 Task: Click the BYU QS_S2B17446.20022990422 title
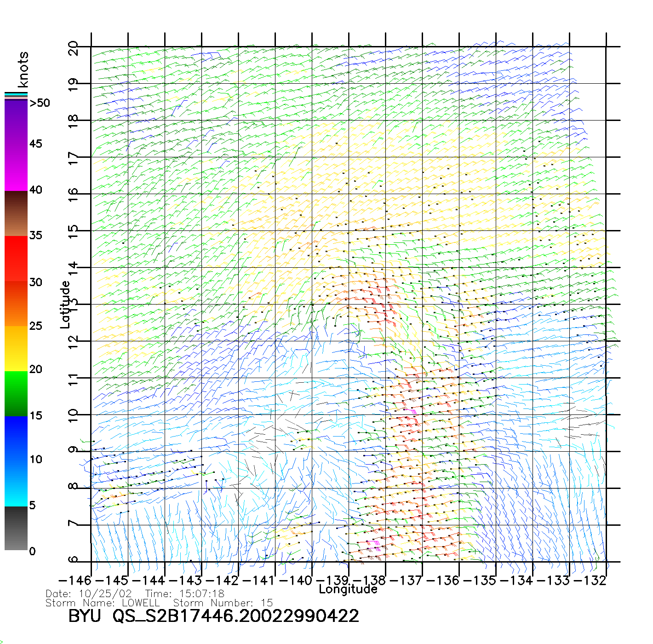213,616
